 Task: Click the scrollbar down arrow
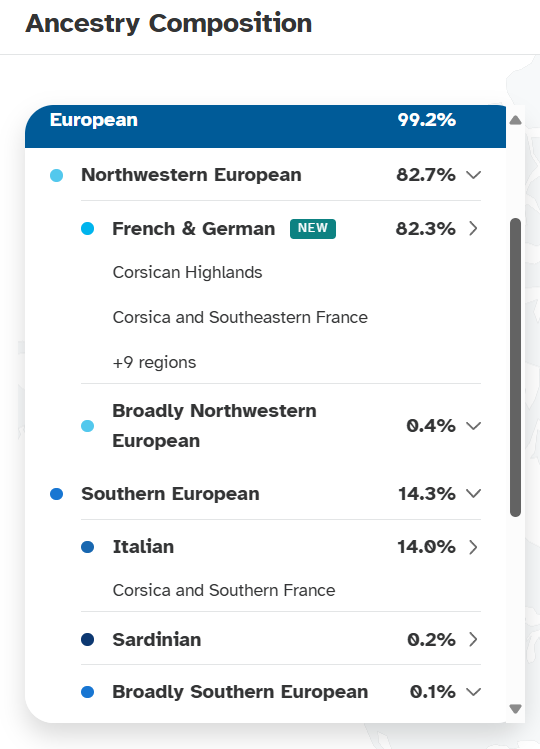point(515,709)
